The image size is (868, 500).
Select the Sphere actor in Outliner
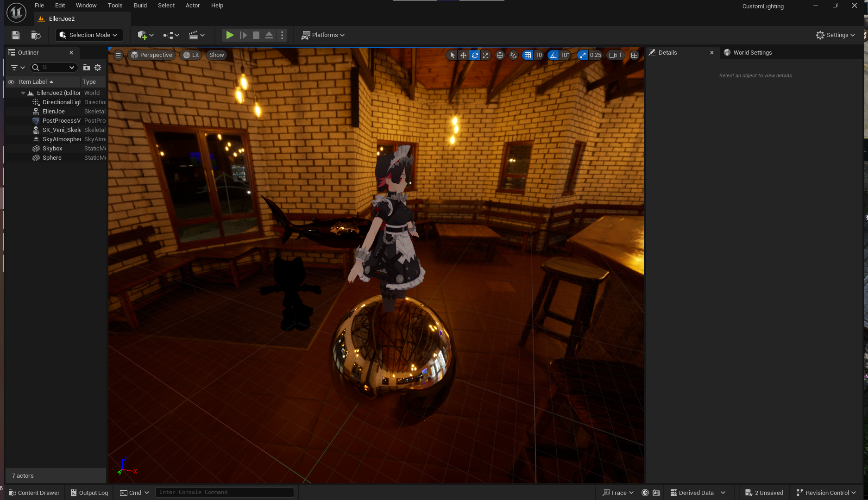56,158
